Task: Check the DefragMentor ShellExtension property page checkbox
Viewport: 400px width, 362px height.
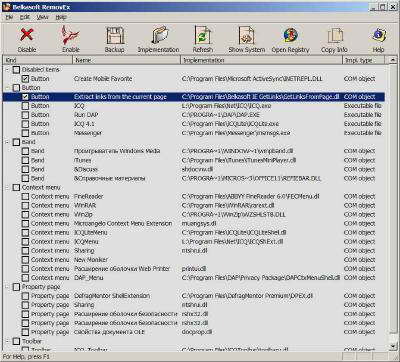Action: pyautogui.click(x=25, y=296)
